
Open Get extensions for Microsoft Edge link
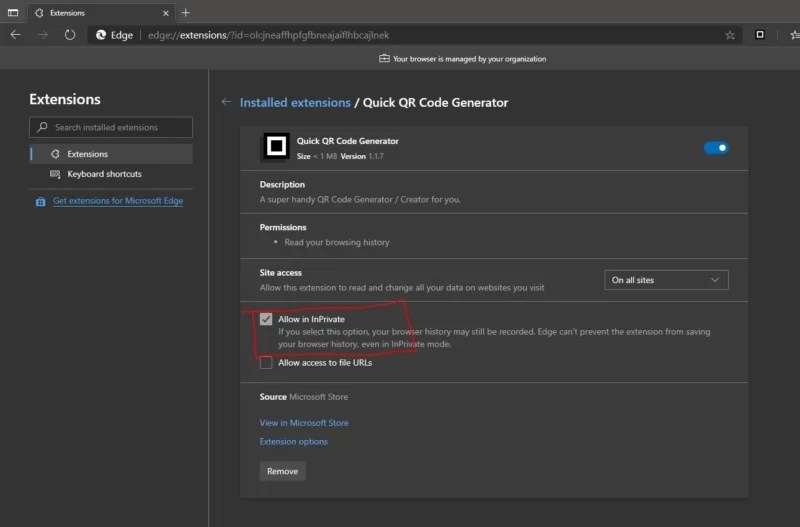coord(118,200)
